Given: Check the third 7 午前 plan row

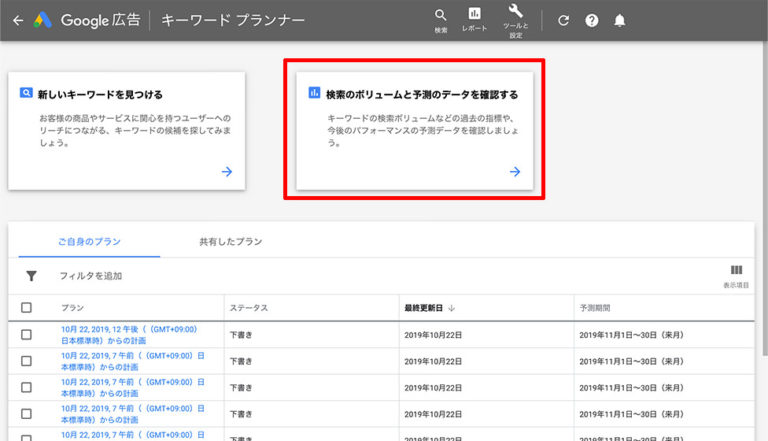Looking at the screenshot, I should pyautogui.click(x=26, y=414).
